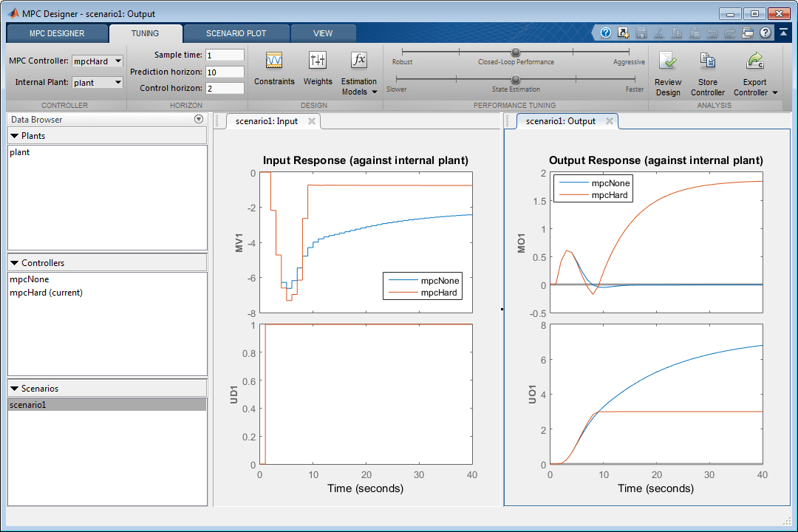Click the Cut scissors icon

tap(659, 33)
